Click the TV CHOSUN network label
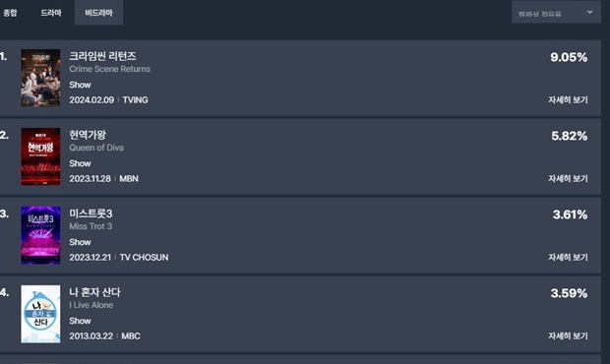The width and height of the screenshot is (610, 364). tap(144, 258)
